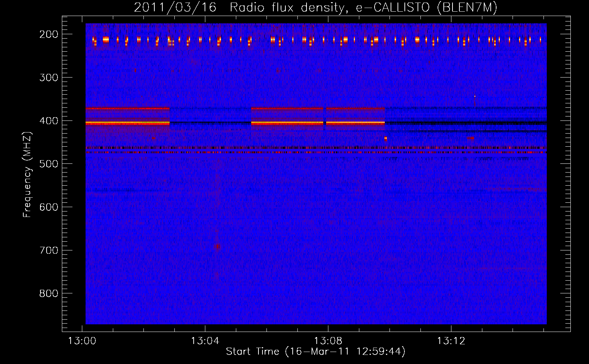
Task: Click the 'Start Time (16-Mar-11 12:59:44)' label
Action: tap(316, 352)
